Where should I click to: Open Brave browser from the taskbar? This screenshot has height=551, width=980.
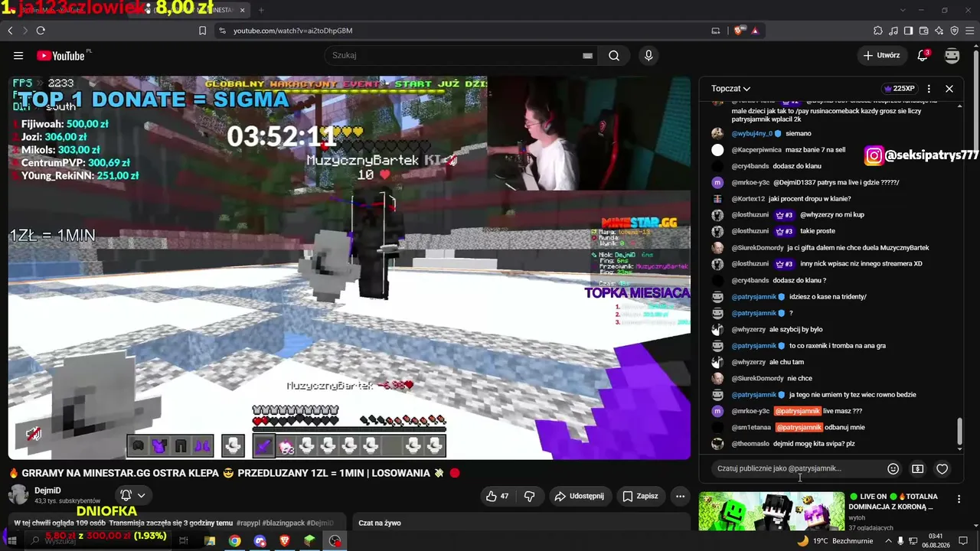(285, 541)
